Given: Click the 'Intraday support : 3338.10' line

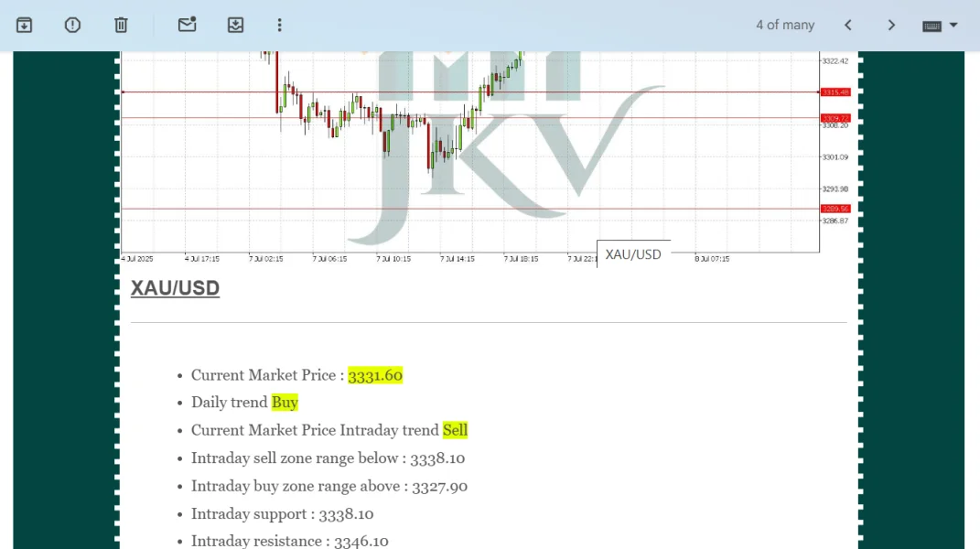Looking at the screenshot, I should (x=282, y=514).
